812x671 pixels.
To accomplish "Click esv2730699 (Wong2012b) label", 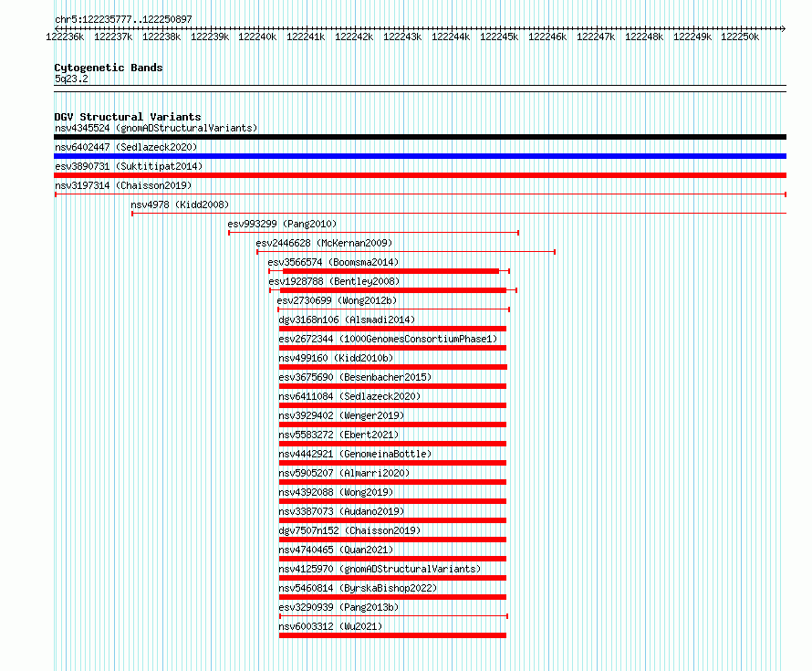I will pyautogui.click(x=338, y=300).
